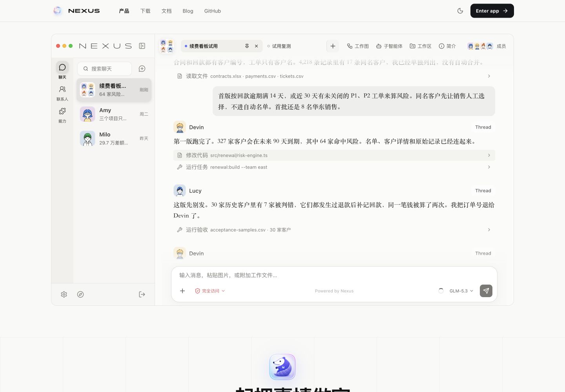The image size is (565, 392).
Task: Click the compass explore icon
Action: tap(80, 294)
